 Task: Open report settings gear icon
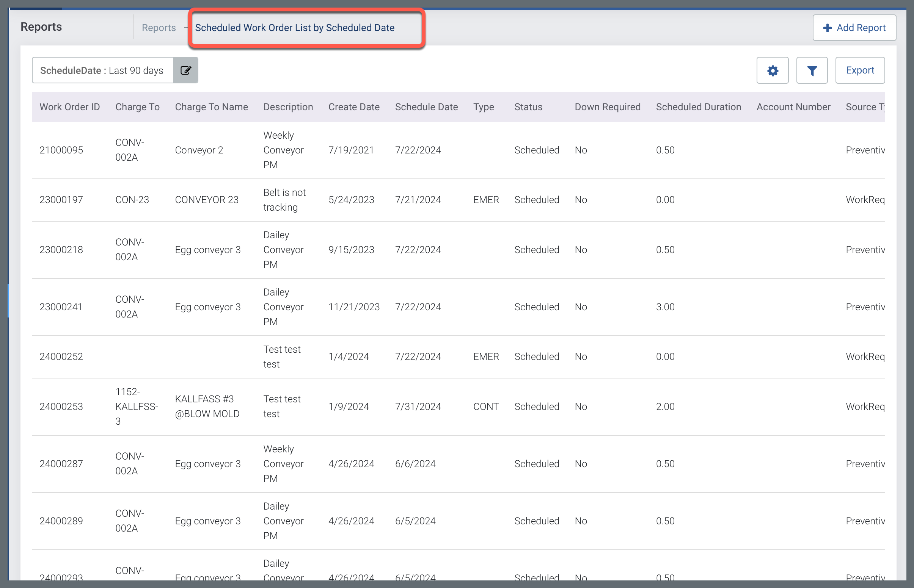pos(772,70)
